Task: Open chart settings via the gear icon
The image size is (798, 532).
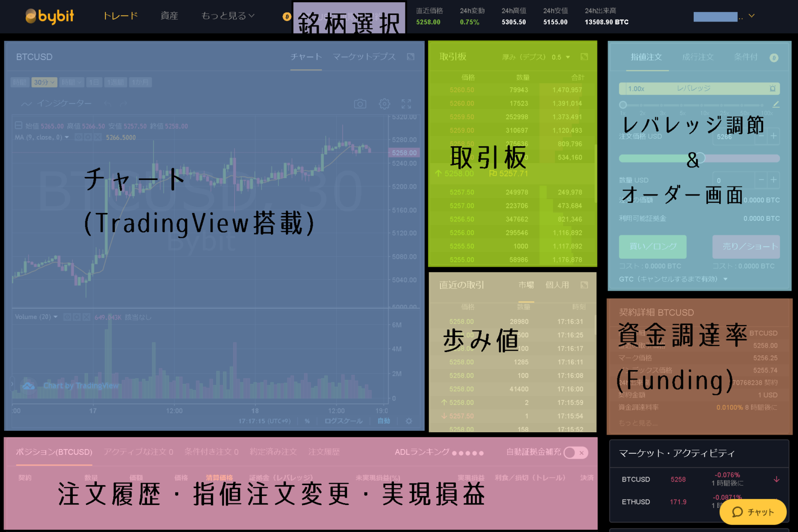Action: pyautogui.click(x=384, y=104)
